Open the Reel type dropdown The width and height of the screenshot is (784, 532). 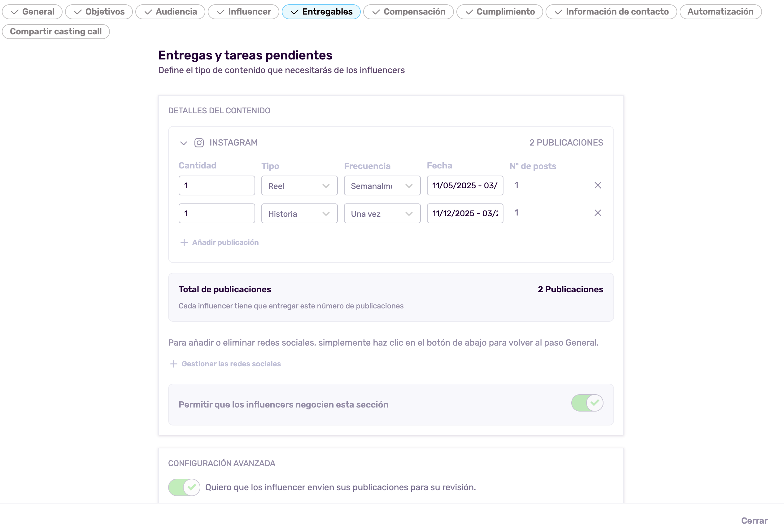pyautogui.click(x=299, y=185)
